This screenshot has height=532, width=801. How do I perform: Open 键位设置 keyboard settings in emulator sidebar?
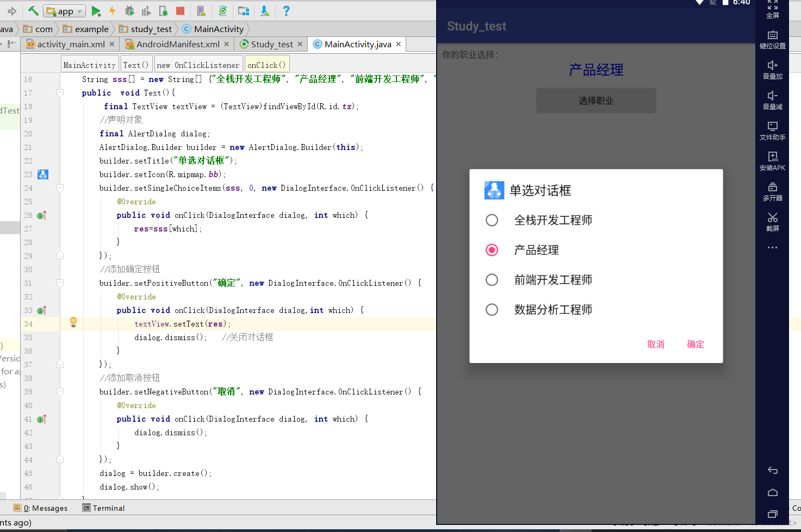click(x=773, y=40)
